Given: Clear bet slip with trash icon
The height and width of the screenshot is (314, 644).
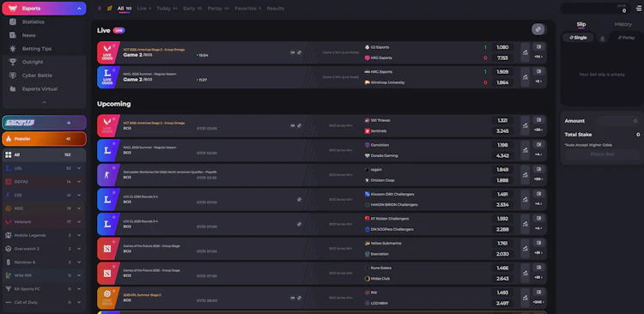Looking at the screenshot, I should 603,39.
